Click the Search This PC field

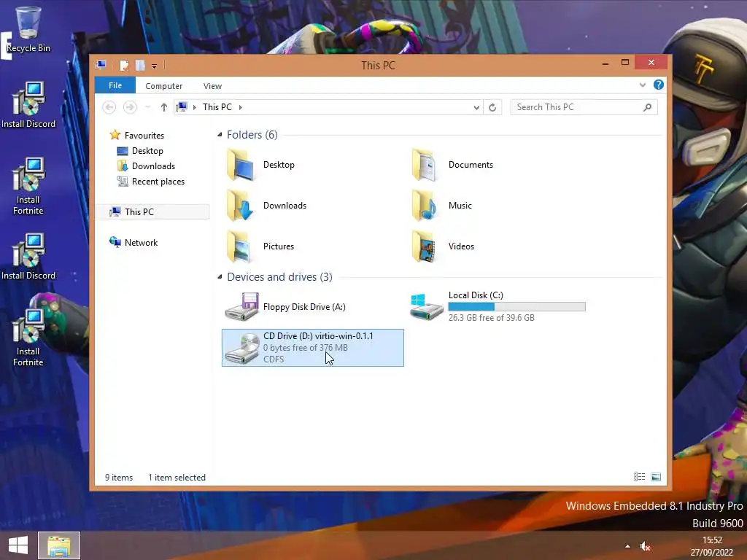(584, 107)
